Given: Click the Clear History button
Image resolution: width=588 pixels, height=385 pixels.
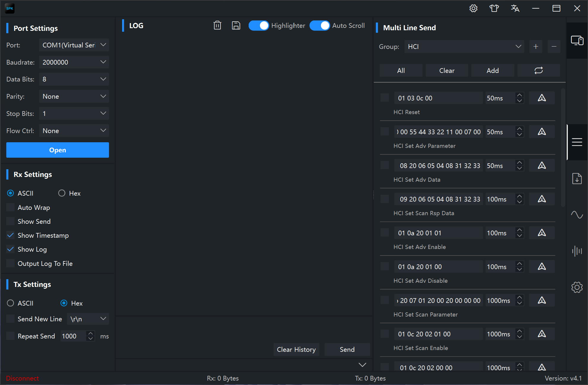Looking at the screenshot, I should tap(296, 349).
